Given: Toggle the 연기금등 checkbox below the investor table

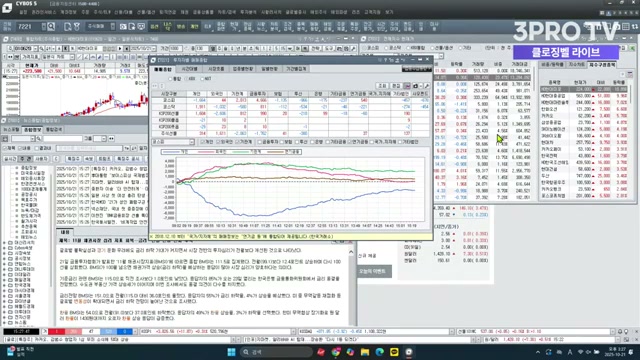Looking at the screenshot, I should click(350, 142).
